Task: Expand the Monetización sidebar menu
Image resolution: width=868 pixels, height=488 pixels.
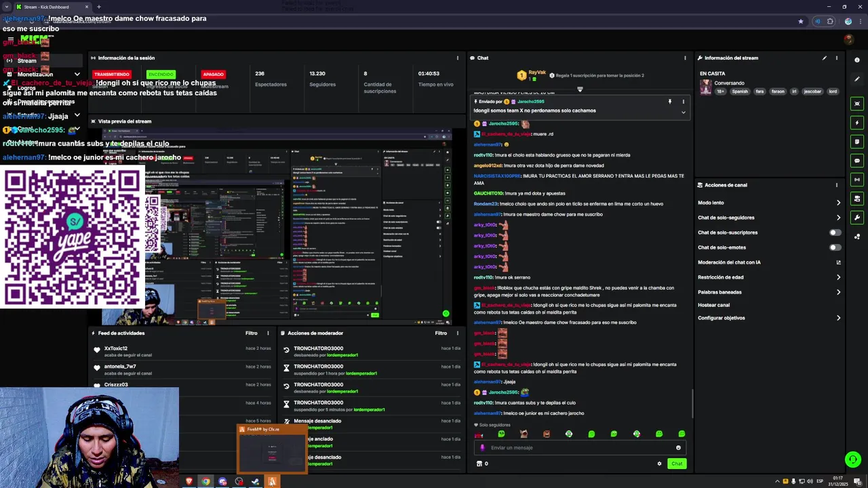Action: click(x=42, y=75)
